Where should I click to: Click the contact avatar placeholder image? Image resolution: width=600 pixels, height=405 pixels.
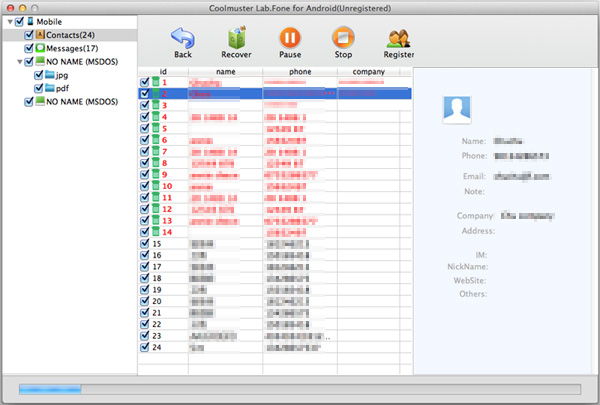pyautogui.click(x=457, y=109)
